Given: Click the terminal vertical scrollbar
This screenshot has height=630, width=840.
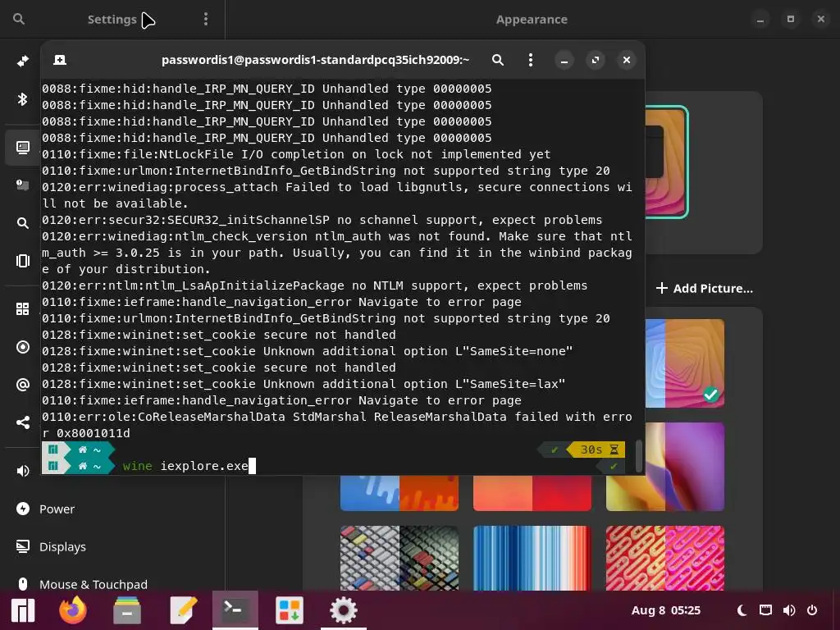Looking at the screenshot, I should (638, 456).
